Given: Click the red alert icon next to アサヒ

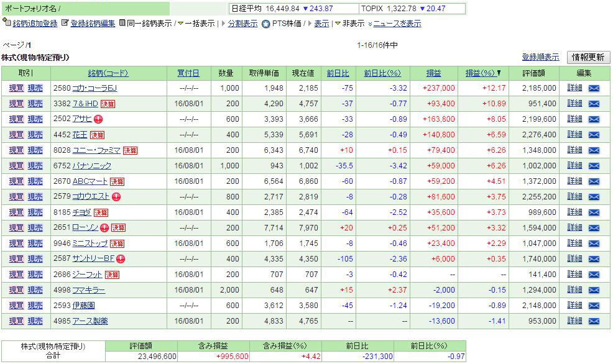Looking at the screenshot, I should [x=98, y=119].
